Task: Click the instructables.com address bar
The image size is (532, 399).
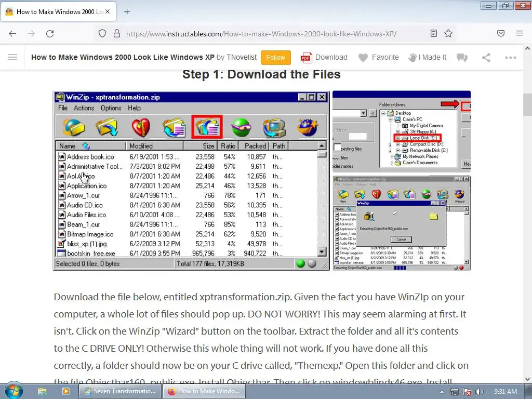Action: coord(261,34)
